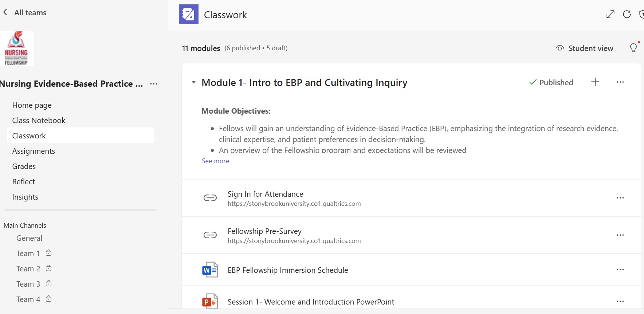Viewport: 644px width, 314px height.
Task: Open the Team 1 channel
Action: (x=28, y=254)
